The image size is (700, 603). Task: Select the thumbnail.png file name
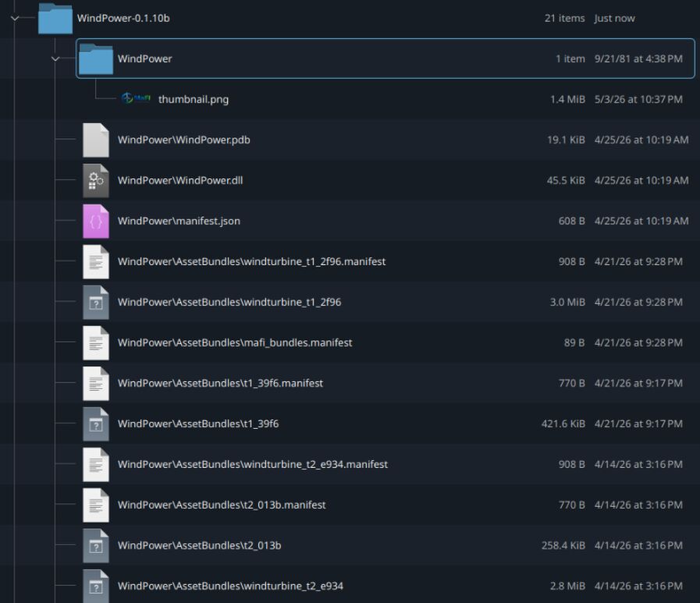194,99
